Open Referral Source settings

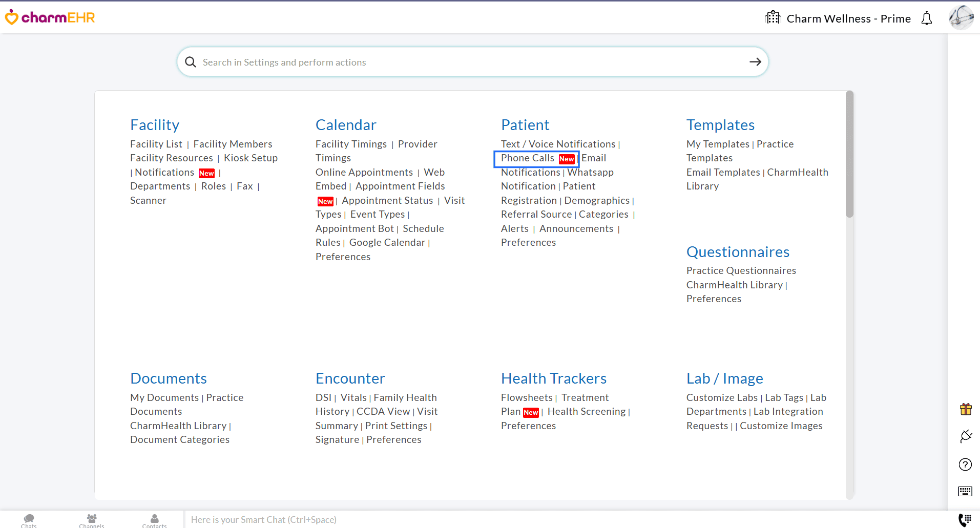(536, 214)
